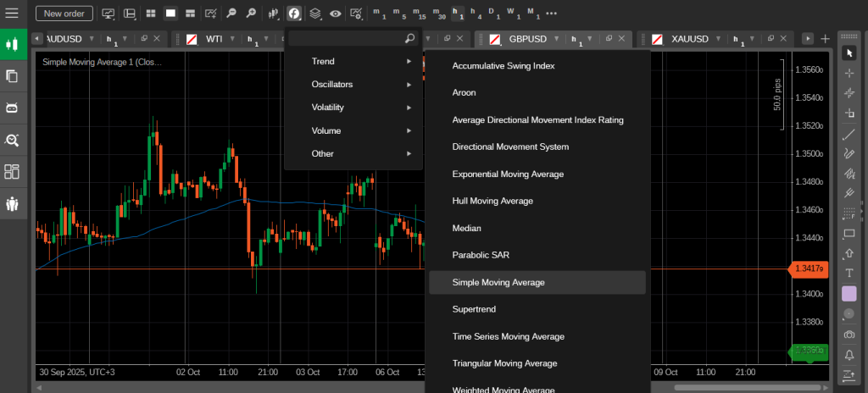Click the camera snapshot icon
This screenshot has height=393, width=868.
pyautogui.click(x=849, y=335)
